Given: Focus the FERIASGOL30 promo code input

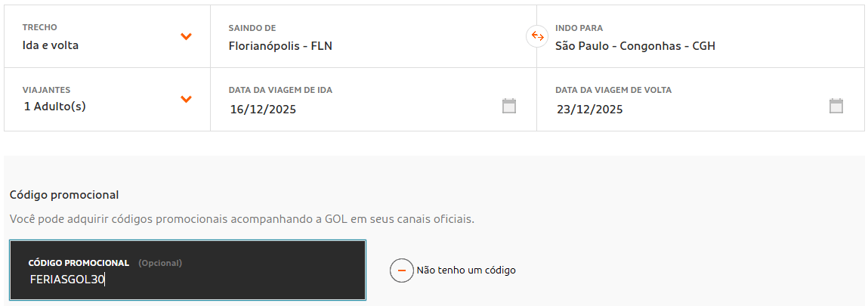Looking at the screenshot, I should pyautogui.click(x=187, y=280).
